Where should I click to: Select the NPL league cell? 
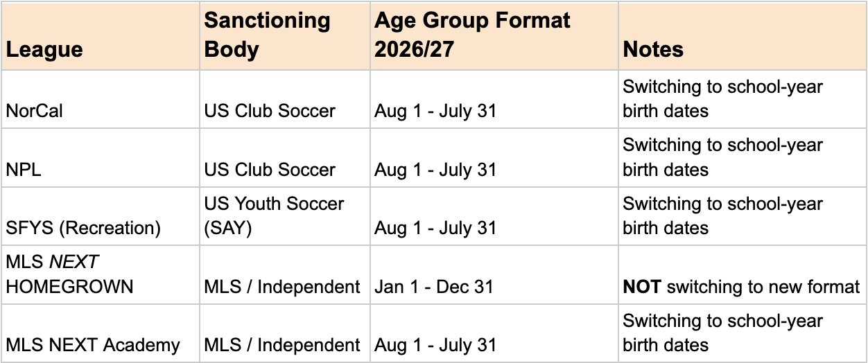click(101, 157)
